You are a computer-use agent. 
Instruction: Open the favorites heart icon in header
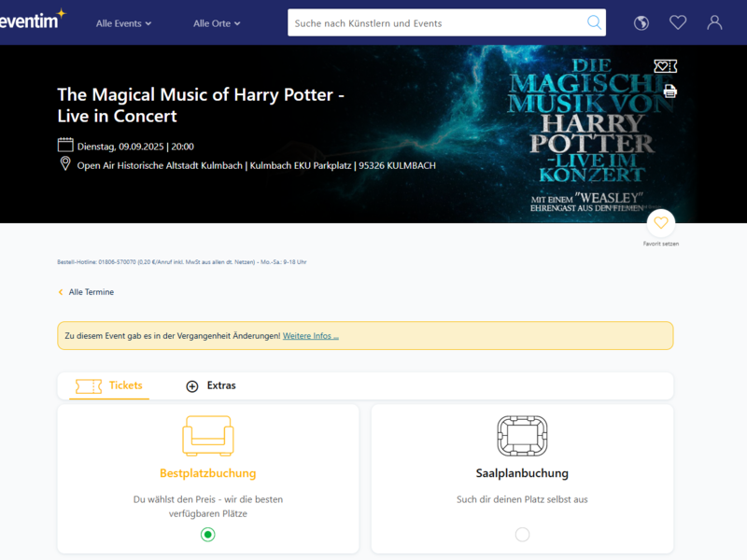point(678,22)
